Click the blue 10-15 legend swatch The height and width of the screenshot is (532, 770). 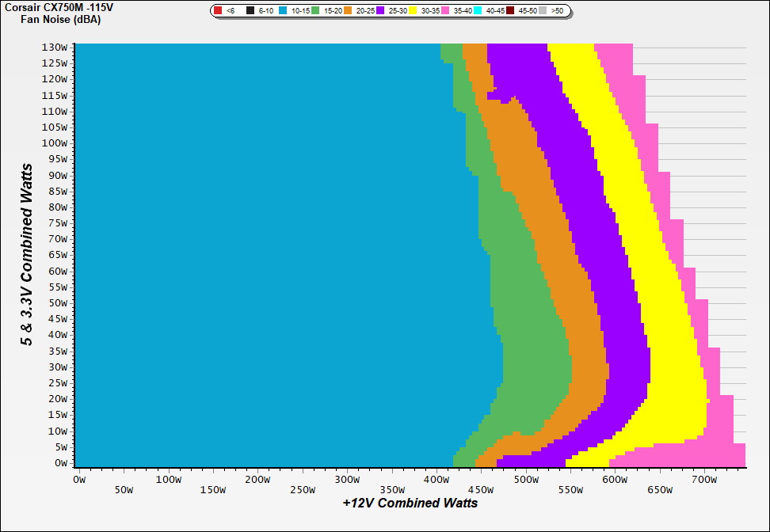click(283, 11)
